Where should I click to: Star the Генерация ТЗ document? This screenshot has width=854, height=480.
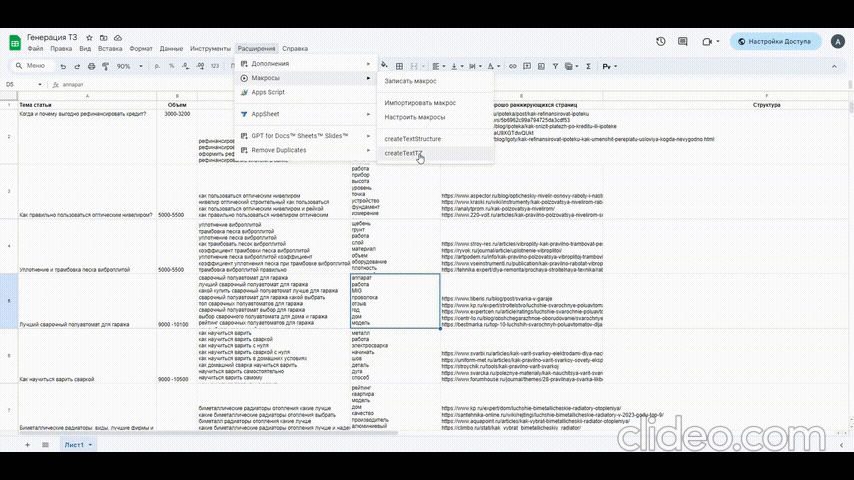89,37
